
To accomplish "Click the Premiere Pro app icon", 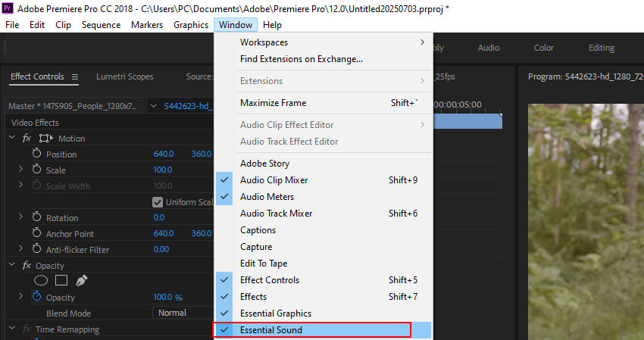I will [8, 8].
